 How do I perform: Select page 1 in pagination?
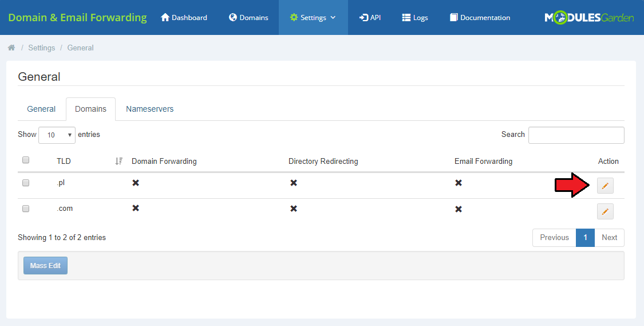pos(585,238)
